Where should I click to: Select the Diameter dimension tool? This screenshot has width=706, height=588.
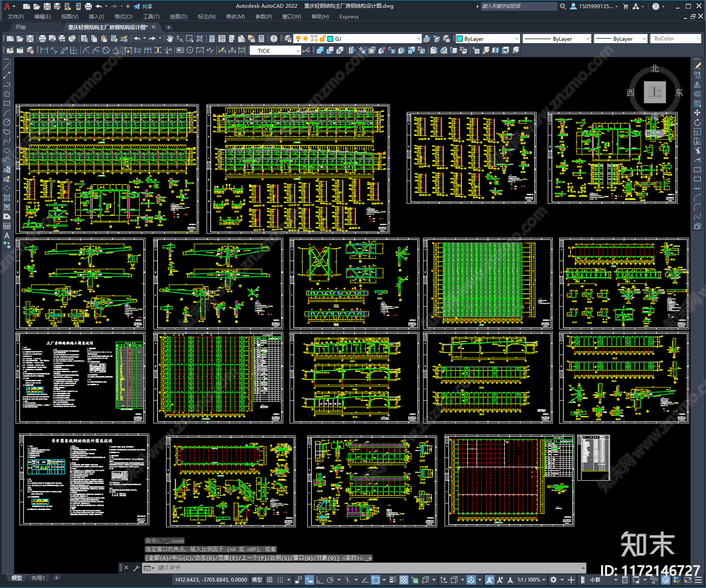[106, 50]
